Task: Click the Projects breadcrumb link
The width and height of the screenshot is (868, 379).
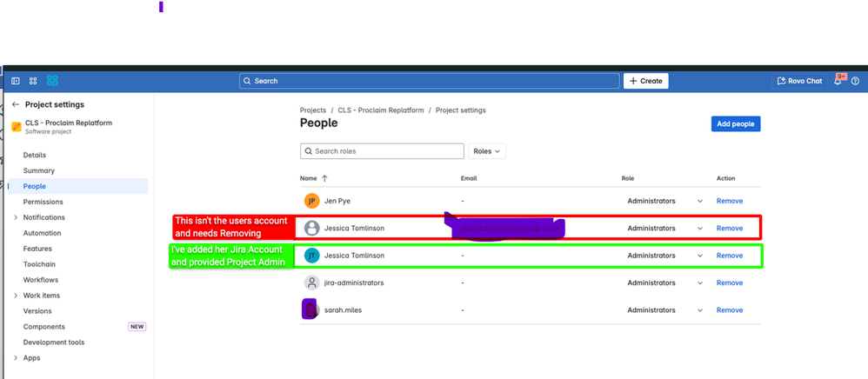Action: (313, 110)
